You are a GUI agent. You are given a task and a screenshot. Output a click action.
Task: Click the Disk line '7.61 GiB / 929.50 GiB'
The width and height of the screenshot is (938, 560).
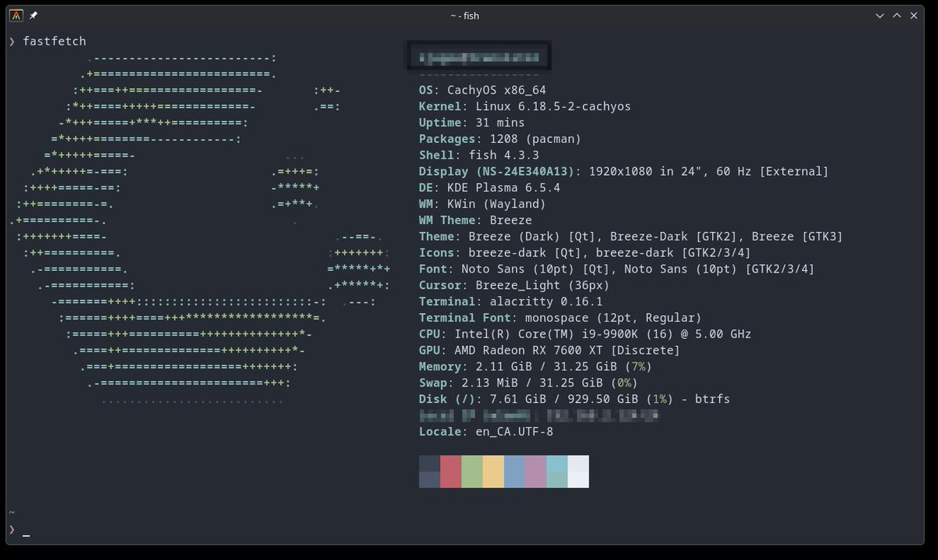[x=575, y=399]
